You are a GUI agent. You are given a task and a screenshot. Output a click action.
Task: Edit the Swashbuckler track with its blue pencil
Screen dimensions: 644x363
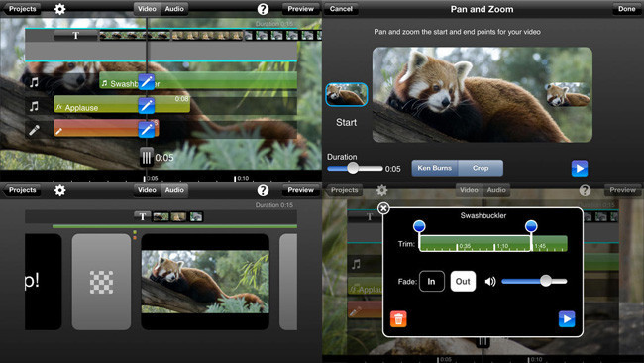pos(147,81)
